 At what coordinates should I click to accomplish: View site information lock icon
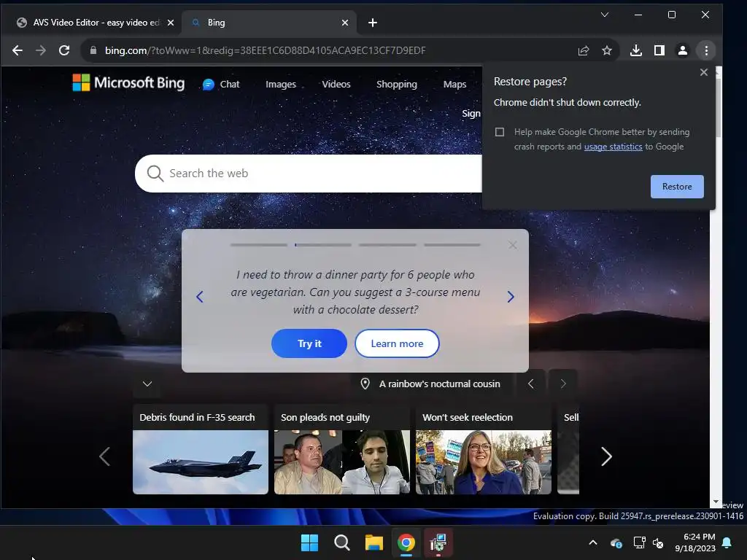click(x=93, y=50)
